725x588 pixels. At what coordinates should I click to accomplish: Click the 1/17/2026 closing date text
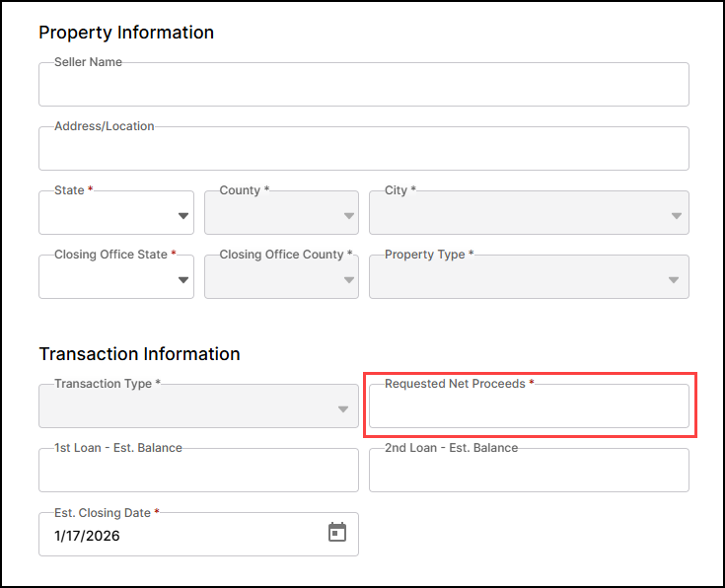pyautogui.click(x=86, y=536)
